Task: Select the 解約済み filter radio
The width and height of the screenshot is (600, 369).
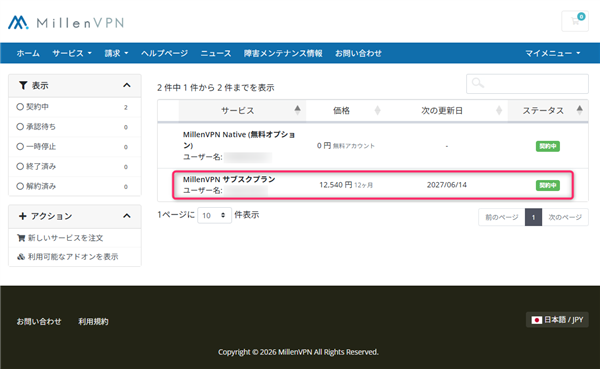Action: (x=20, y=186)
